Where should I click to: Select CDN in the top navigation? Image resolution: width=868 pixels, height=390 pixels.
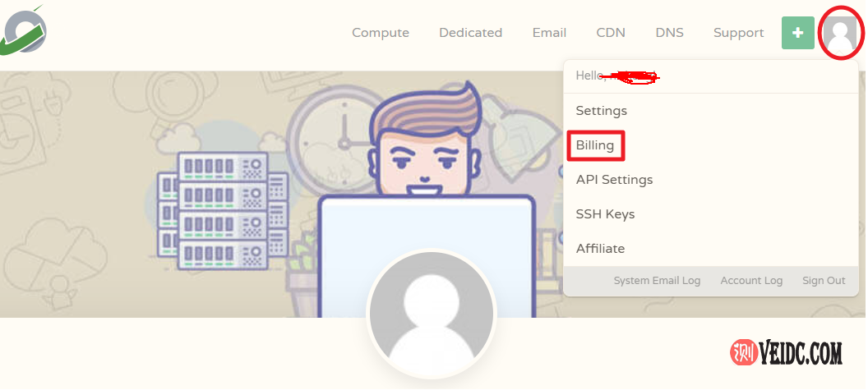pos(611,33)
